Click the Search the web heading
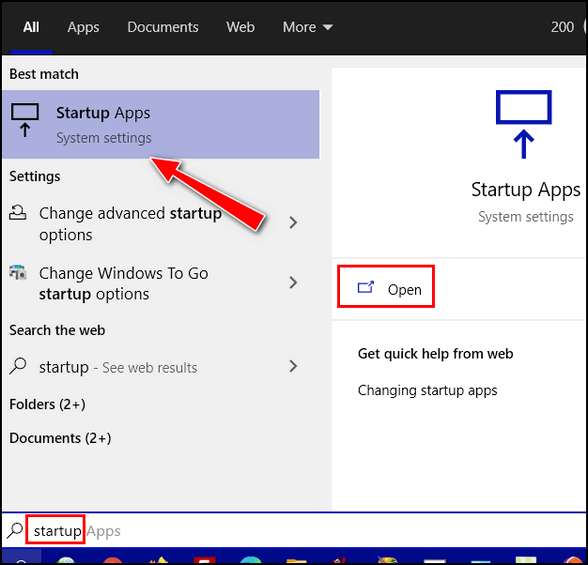Screen dimensions: 588x565 point(57,330)
